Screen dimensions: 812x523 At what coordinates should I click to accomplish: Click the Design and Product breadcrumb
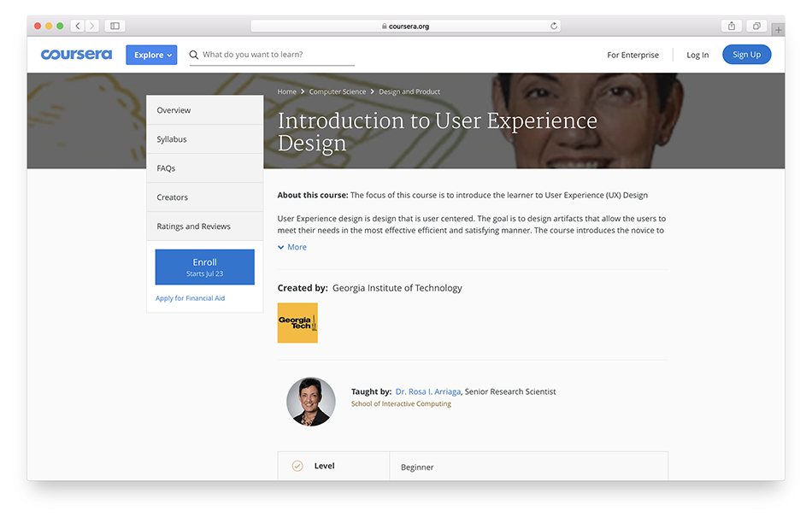click(x=409, y=91)
